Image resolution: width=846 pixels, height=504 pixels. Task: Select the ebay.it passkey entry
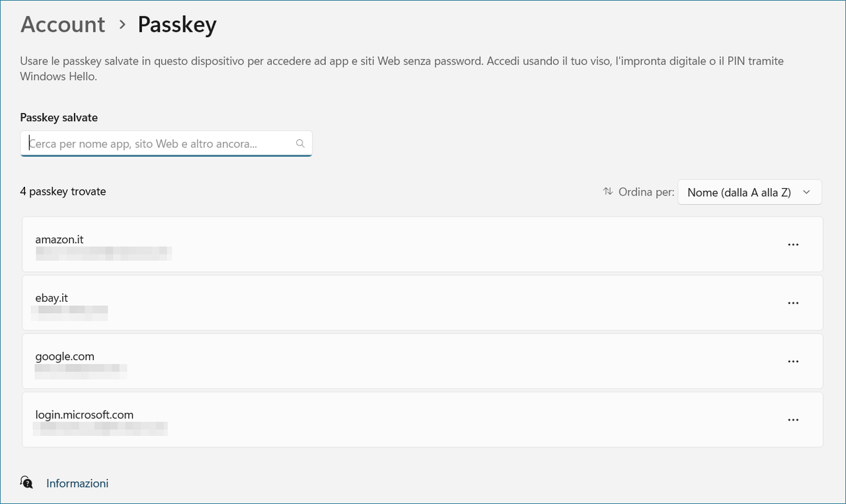(422, 303)
